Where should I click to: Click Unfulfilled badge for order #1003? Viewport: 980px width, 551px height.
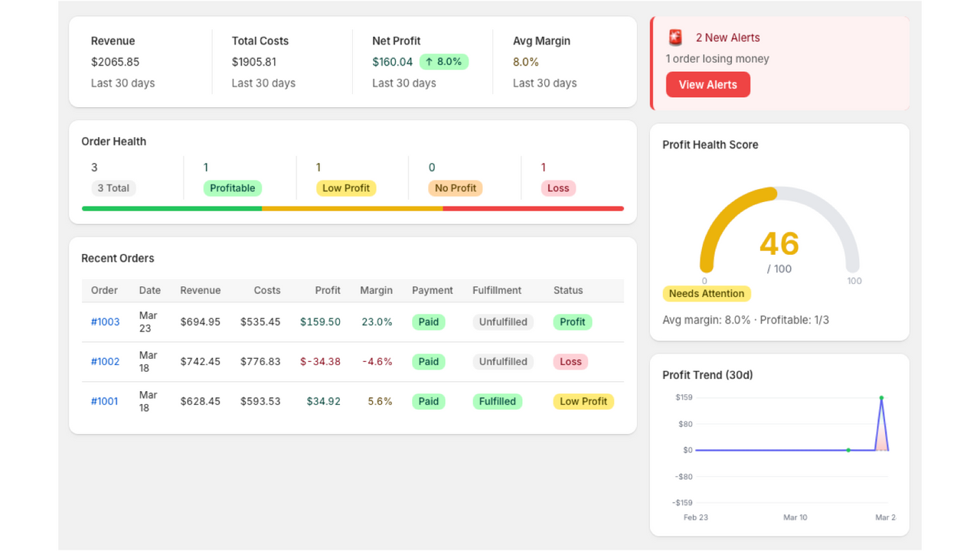tap(503, 322)
